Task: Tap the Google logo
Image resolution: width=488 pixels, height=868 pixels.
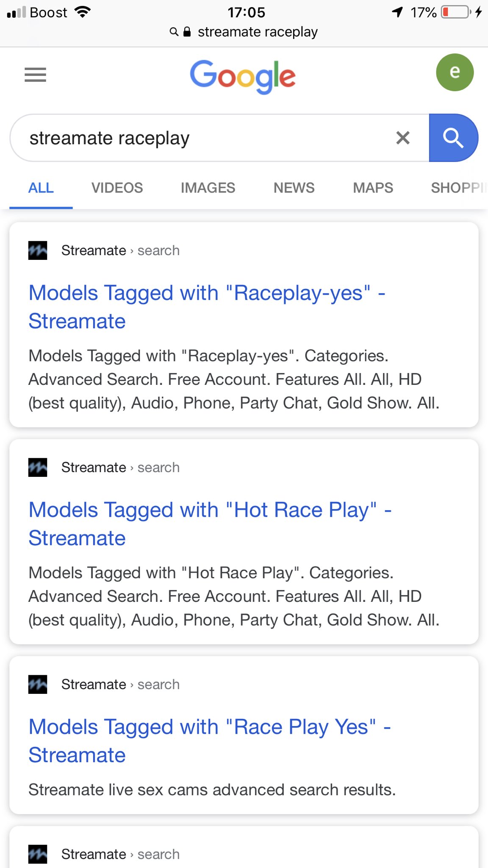Action: pos(243,77)
